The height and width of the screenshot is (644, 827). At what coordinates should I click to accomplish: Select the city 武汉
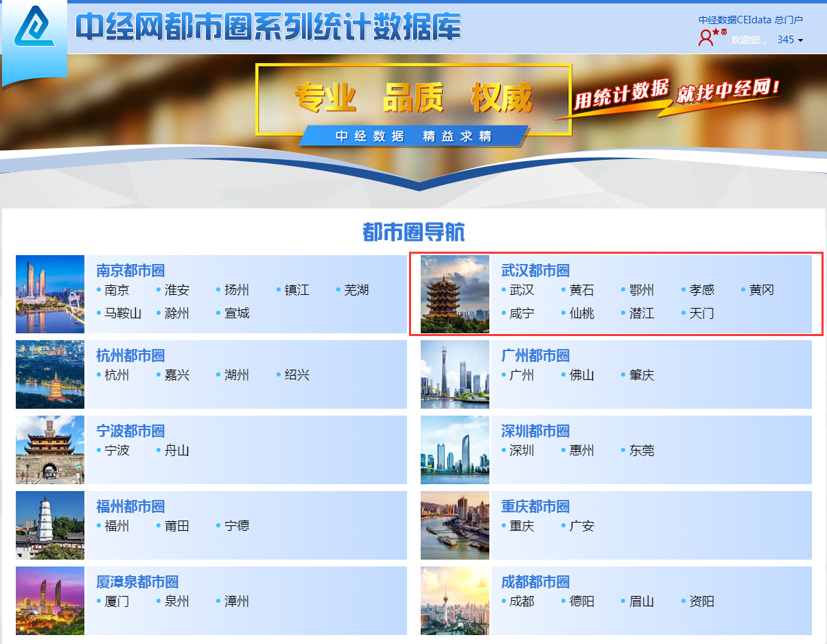click(522, 290)
